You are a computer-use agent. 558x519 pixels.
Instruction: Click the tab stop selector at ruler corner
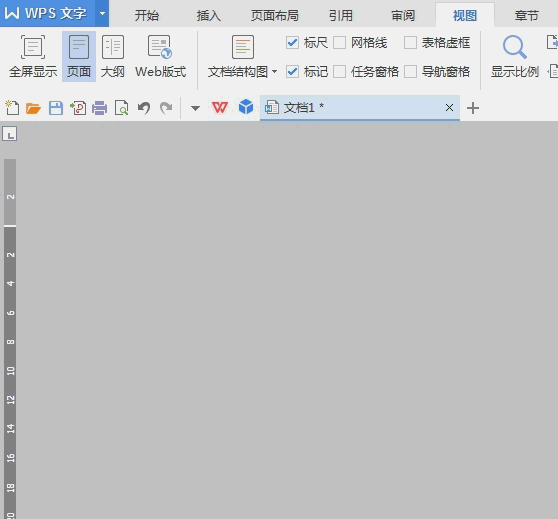coord(10,134)
